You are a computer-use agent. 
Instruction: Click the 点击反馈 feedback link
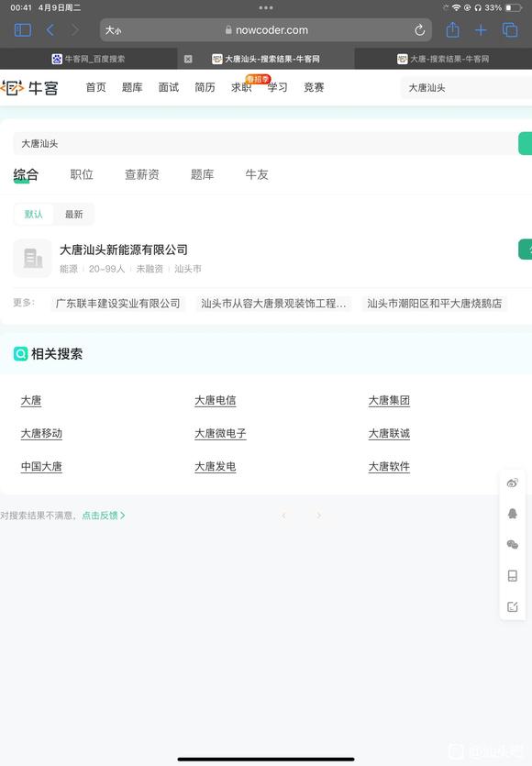(104, 516)
